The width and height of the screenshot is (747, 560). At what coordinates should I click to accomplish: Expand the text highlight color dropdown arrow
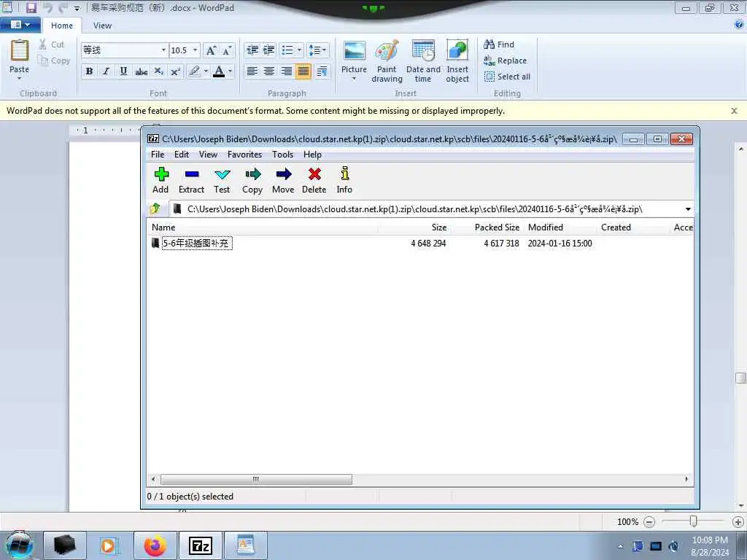click(206, 71)
